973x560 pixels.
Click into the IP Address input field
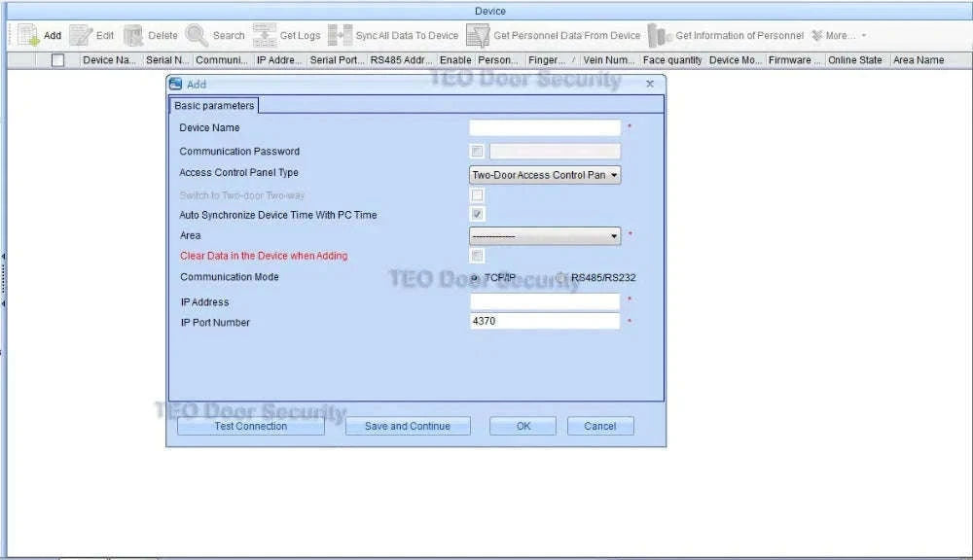pos(545,301)
